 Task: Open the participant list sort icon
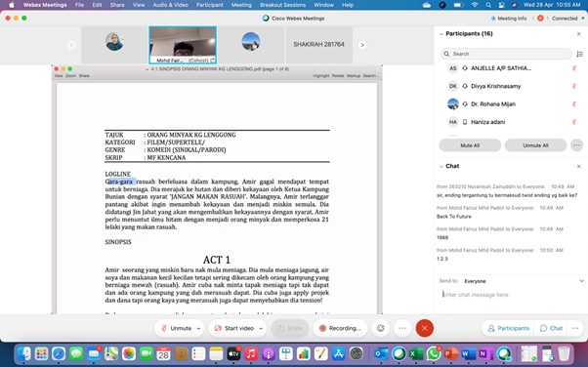[x=579, y=54]
